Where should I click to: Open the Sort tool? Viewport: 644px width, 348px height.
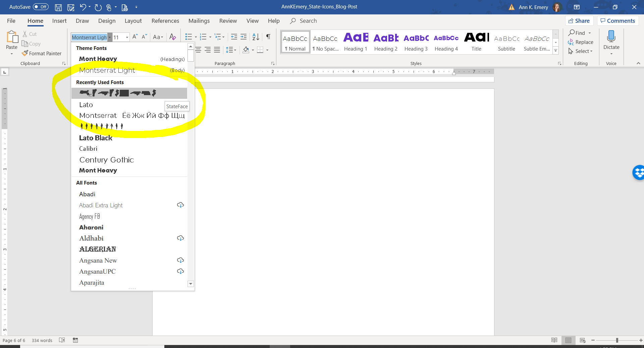(x=255, y=37)
